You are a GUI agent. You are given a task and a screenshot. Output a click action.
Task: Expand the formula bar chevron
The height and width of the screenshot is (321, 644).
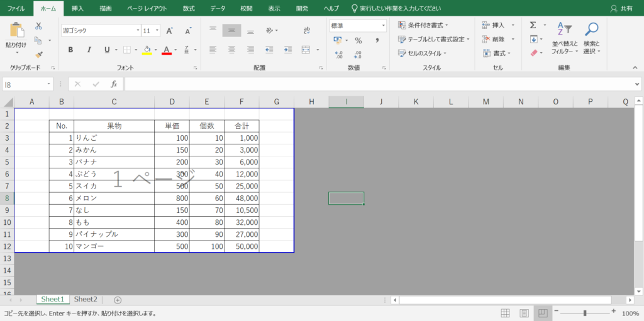637,84
